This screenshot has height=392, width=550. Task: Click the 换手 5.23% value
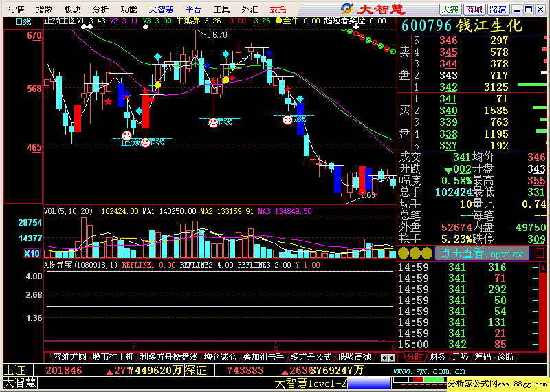click(x=456, y=239)
